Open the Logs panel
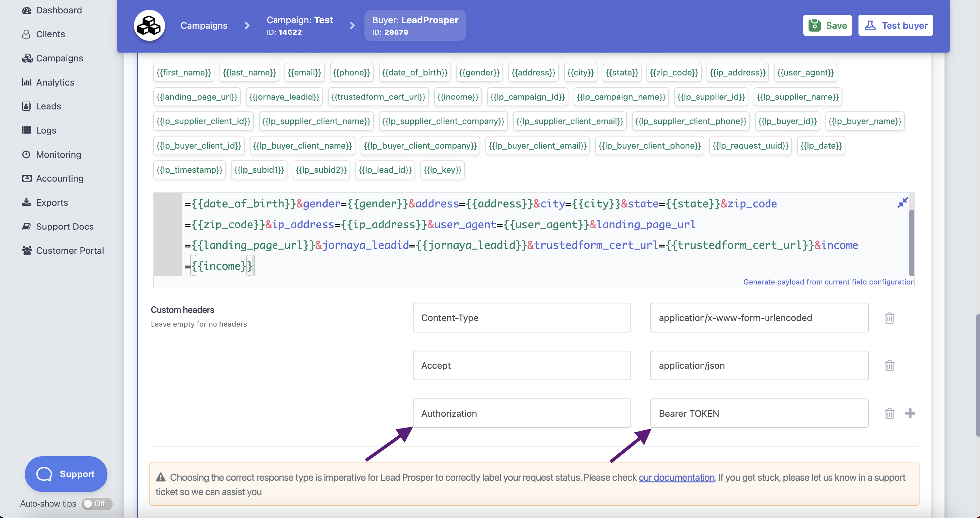This screenshot has height=518, width=980. pos(46,130)
